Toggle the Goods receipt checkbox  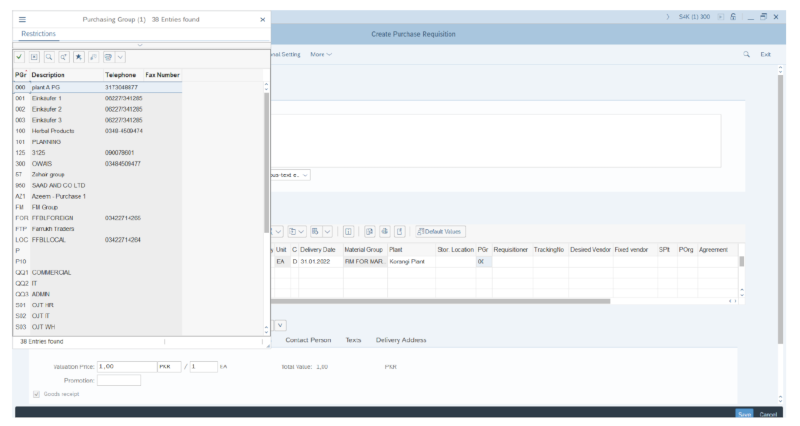(x=38, y=394)
